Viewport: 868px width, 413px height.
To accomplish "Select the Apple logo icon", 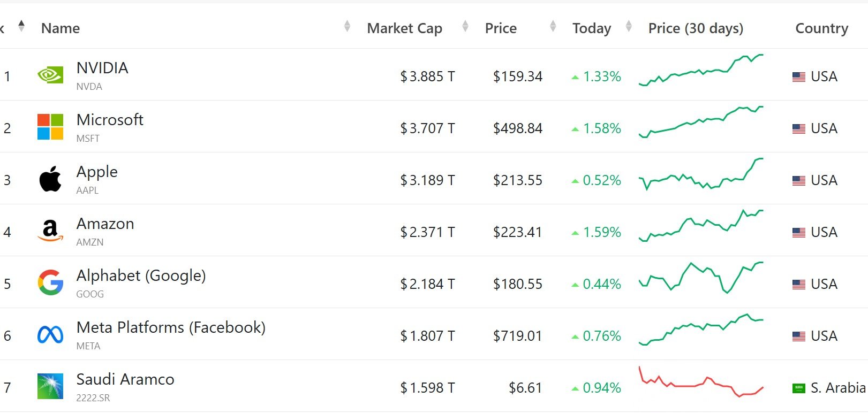I will tap(50, 179).
